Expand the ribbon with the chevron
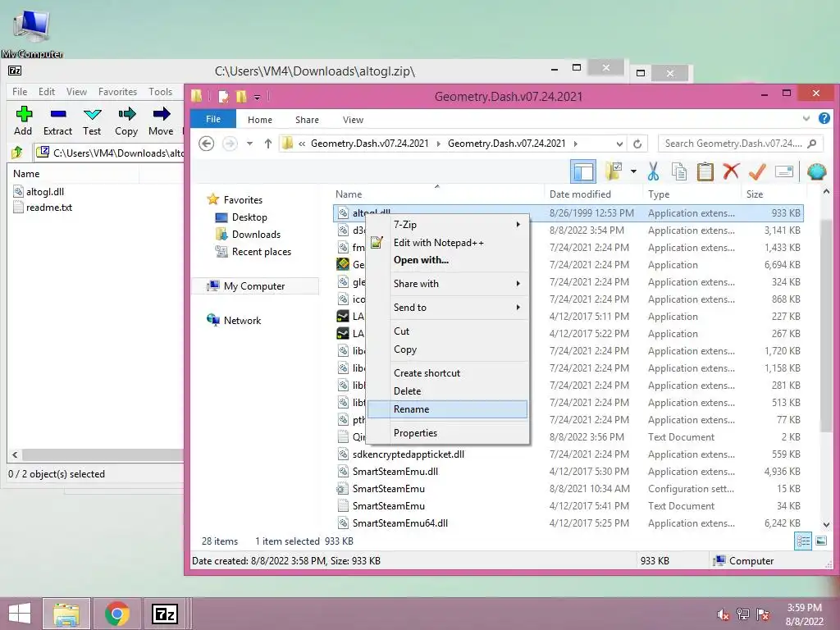The height and width of the screenshot is (630, 840). click(806, 118)
